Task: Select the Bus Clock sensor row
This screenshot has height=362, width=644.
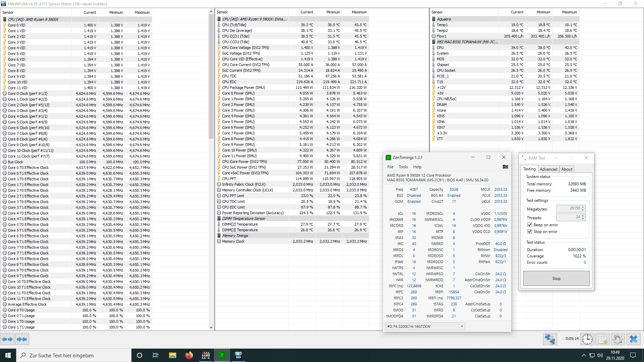Action: [x=76, y=162]
